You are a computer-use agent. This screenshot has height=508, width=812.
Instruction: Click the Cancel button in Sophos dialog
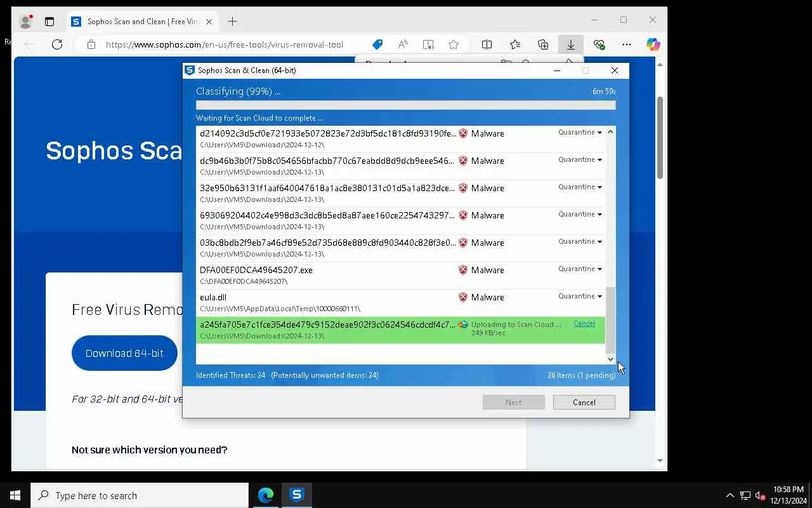click(x=584, y=403)
